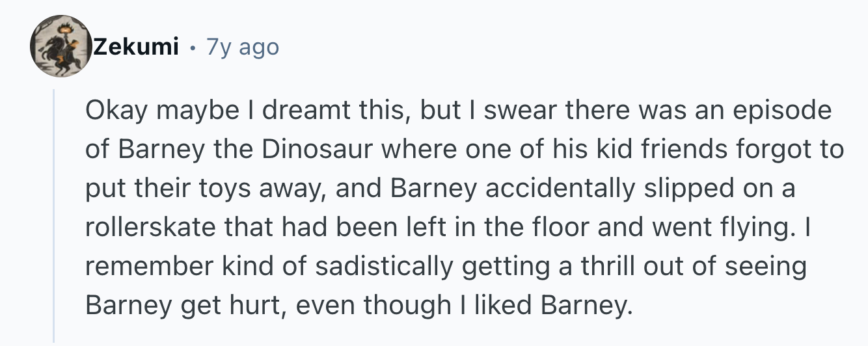868x346 pixels.
Task: Click the word "accidentally" in the comment
Action: pos(560,189)
